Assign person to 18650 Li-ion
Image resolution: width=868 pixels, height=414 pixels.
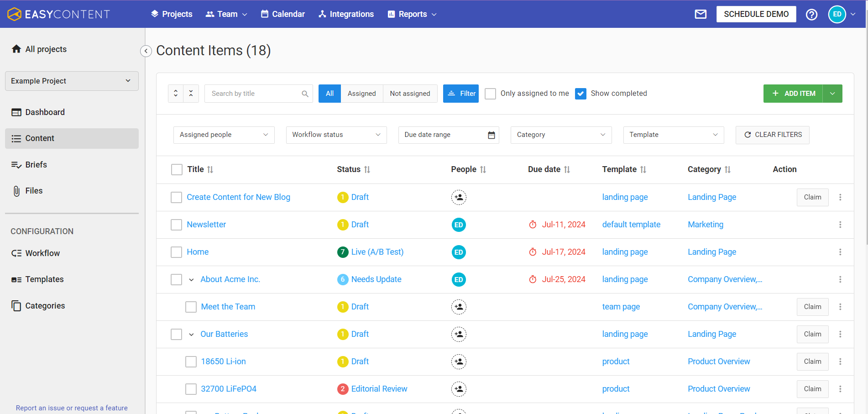click(x=459, y=362)
